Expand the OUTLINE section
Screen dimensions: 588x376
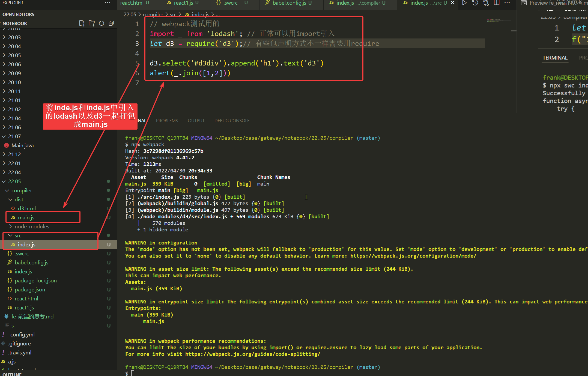pos(12,374)
